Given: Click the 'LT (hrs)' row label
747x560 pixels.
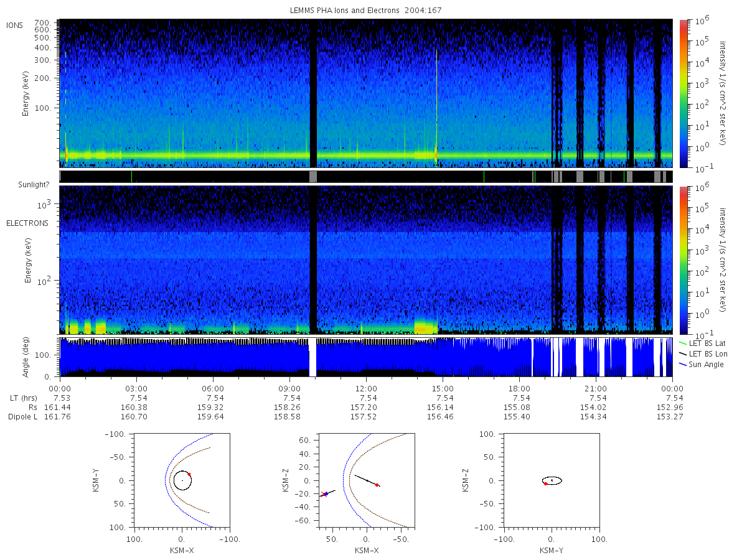Looking at the screenshot, I should point(25,398).
